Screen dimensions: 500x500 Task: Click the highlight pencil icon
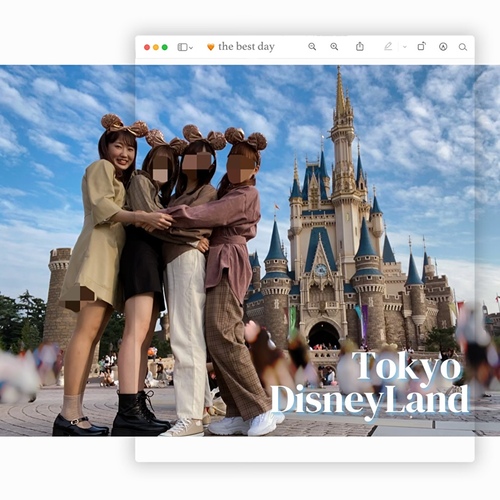click(388, 46)
